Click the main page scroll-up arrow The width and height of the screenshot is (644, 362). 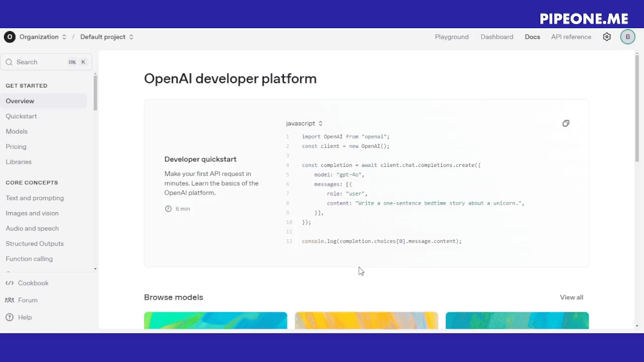(x=637, y=53)
